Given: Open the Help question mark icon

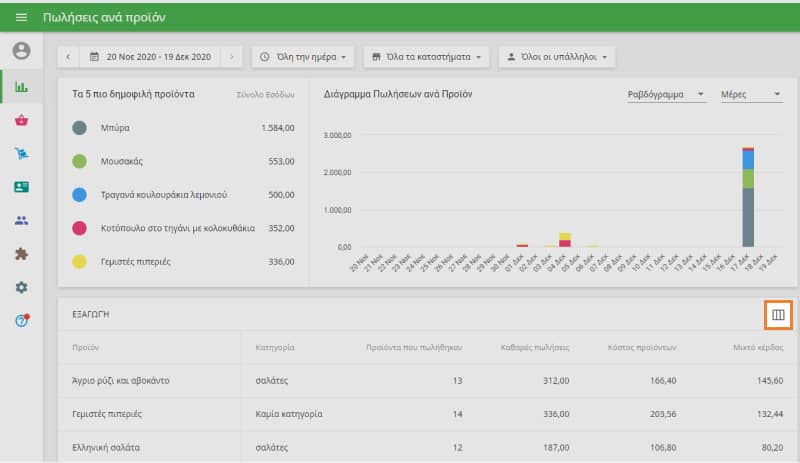Looking at the screenshot, I should (21, 320).
